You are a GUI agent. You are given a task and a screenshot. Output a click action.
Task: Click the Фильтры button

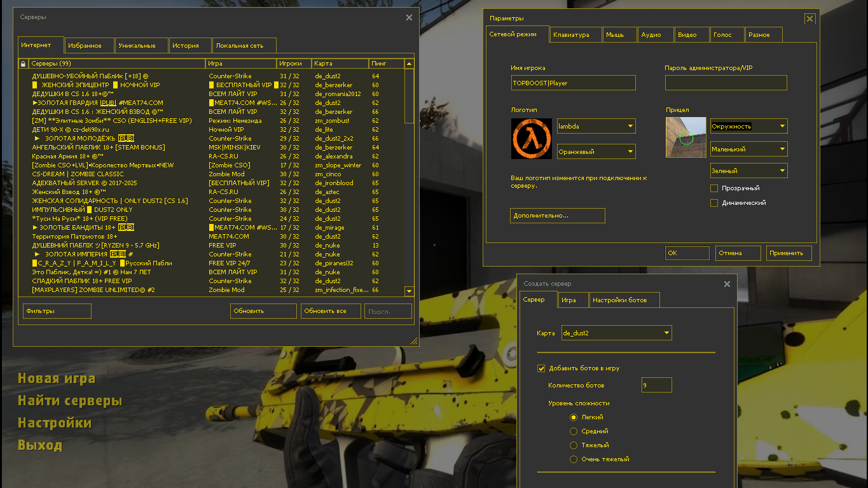[x=57, y=311]
